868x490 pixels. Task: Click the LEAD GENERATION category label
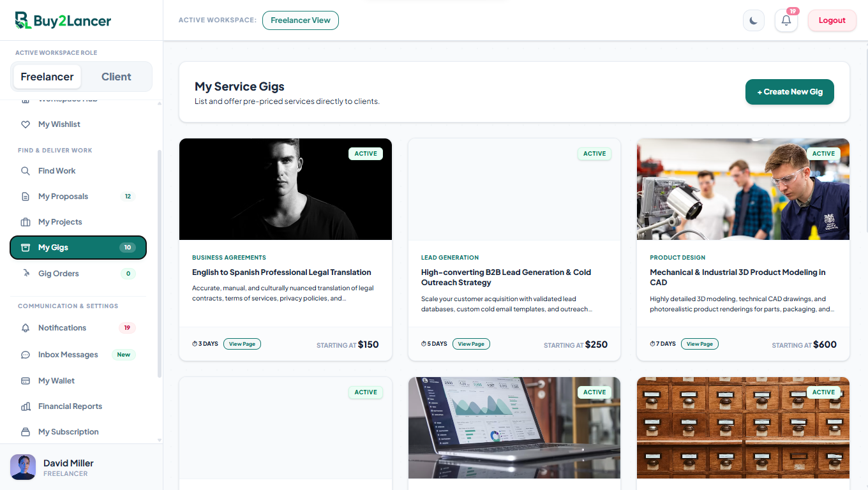[450, 258]
